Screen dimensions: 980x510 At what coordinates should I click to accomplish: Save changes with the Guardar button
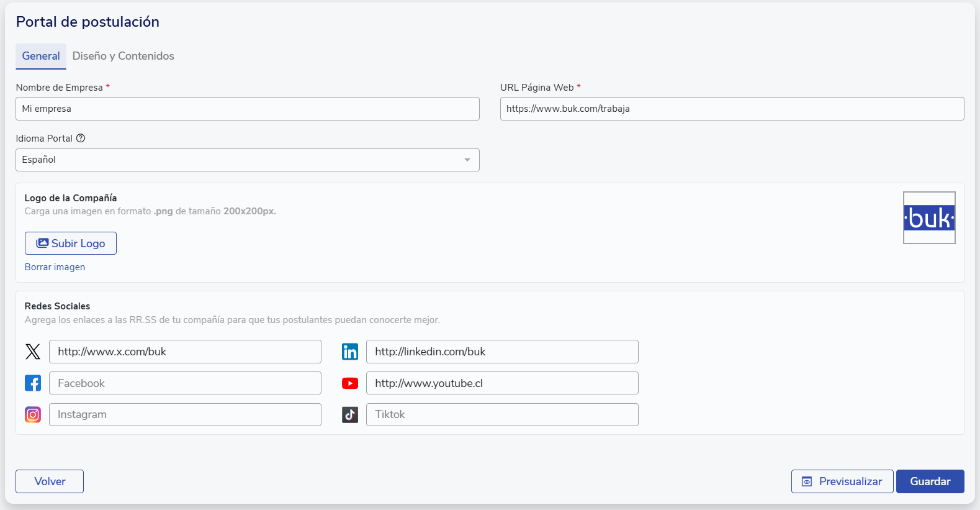pyautogui.click(x=930, y=481)
